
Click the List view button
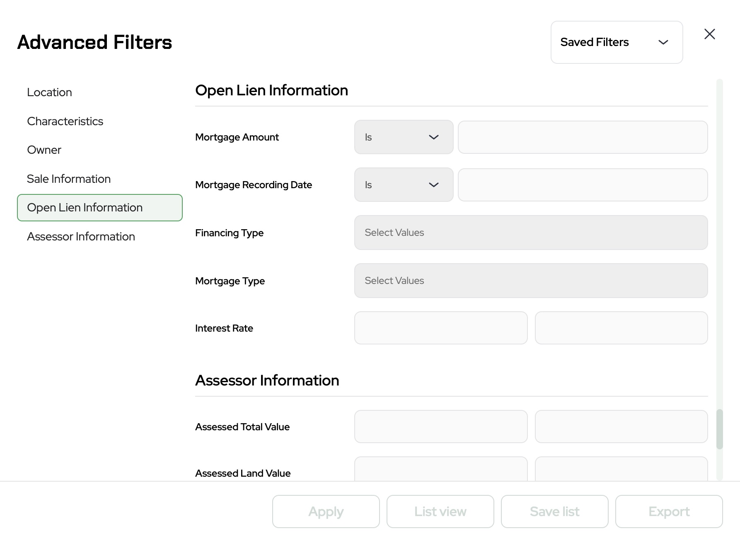(440, 512)
